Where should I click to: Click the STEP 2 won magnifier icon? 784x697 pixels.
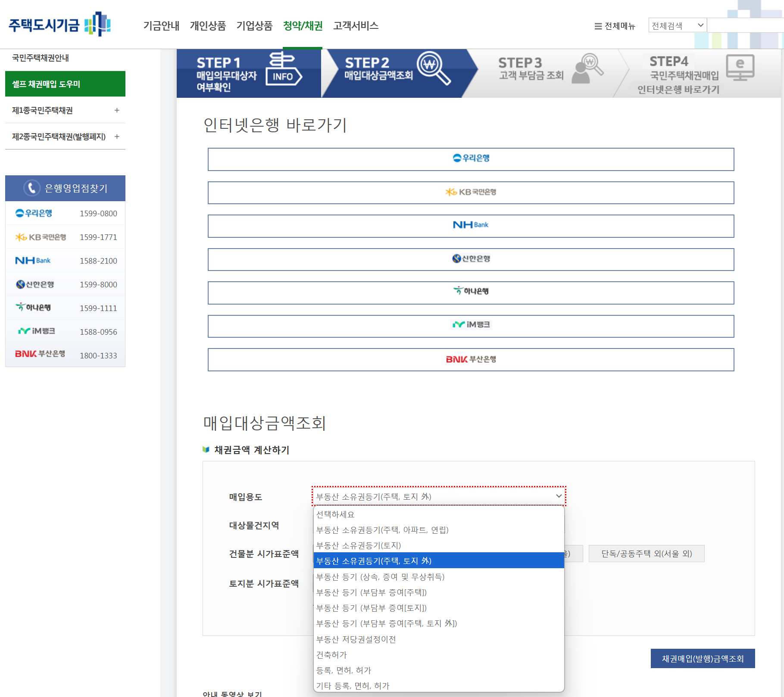click(x=434, y=68)
